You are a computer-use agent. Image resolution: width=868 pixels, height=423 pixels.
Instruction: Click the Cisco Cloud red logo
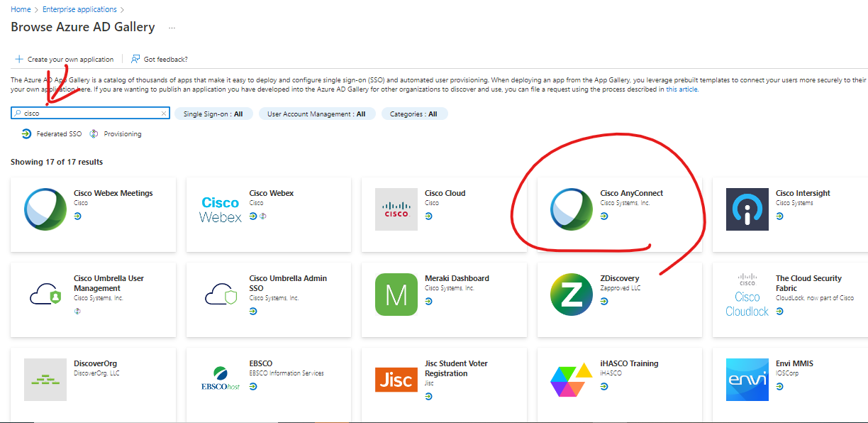(396, 209)
